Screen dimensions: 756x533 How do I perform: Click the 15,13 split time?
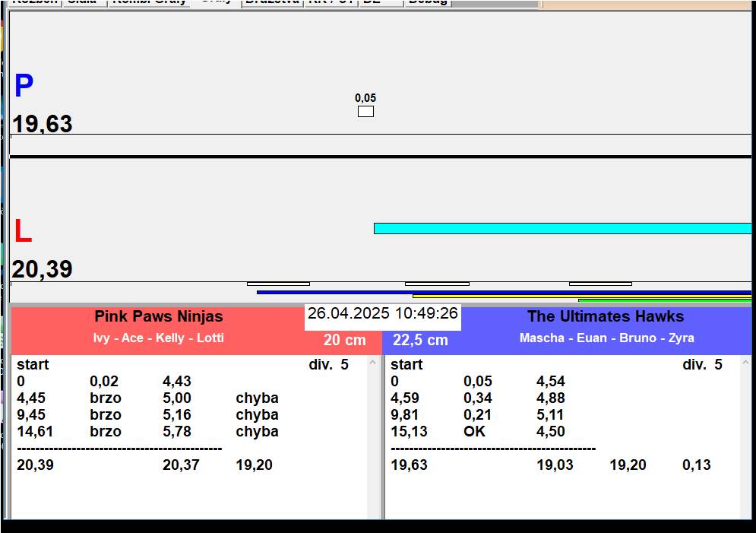pyautogui.click(x=409, y=432)
